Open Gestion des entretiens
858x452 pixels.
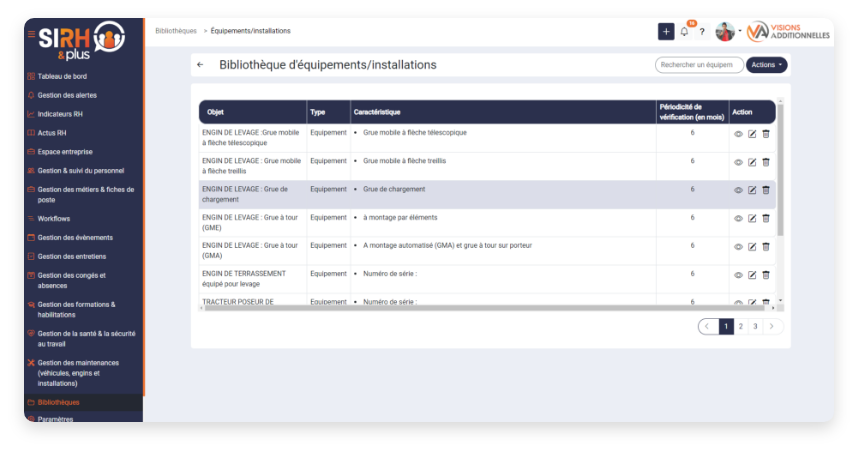pyautogui.click(x=72, y=257)
